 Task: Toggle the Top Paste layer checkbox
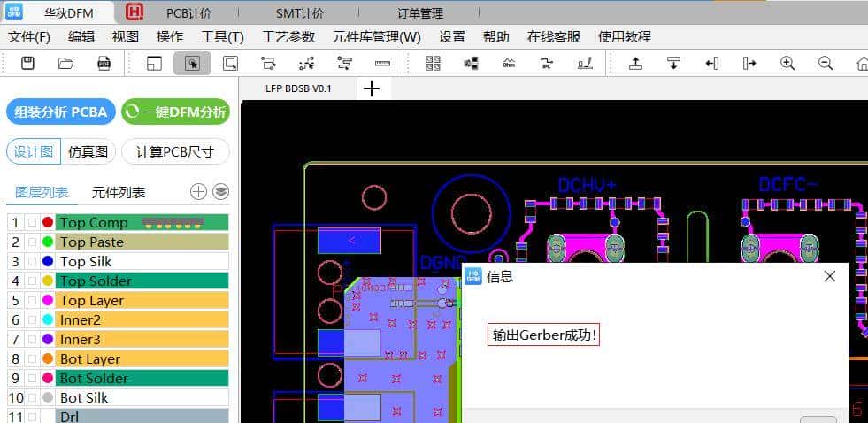click(32, 242)
